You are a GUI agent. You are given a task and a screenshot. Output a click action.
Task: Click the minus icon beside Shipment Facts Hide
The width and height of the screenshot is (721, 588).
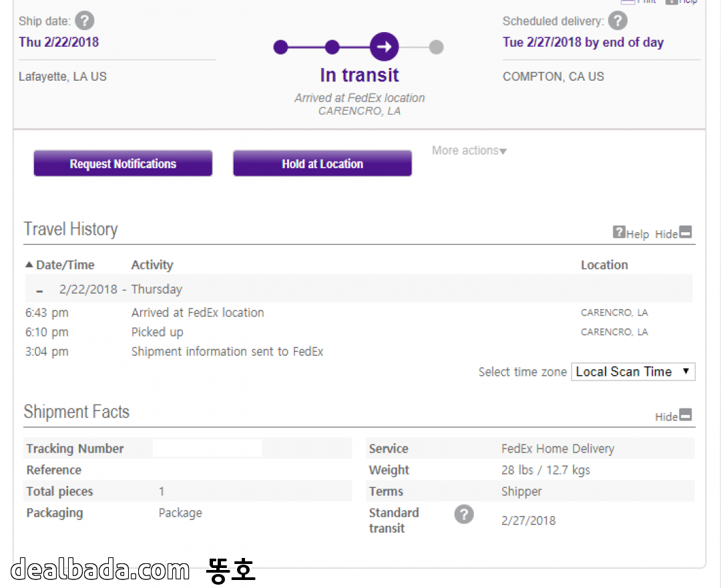click(686, 415)
